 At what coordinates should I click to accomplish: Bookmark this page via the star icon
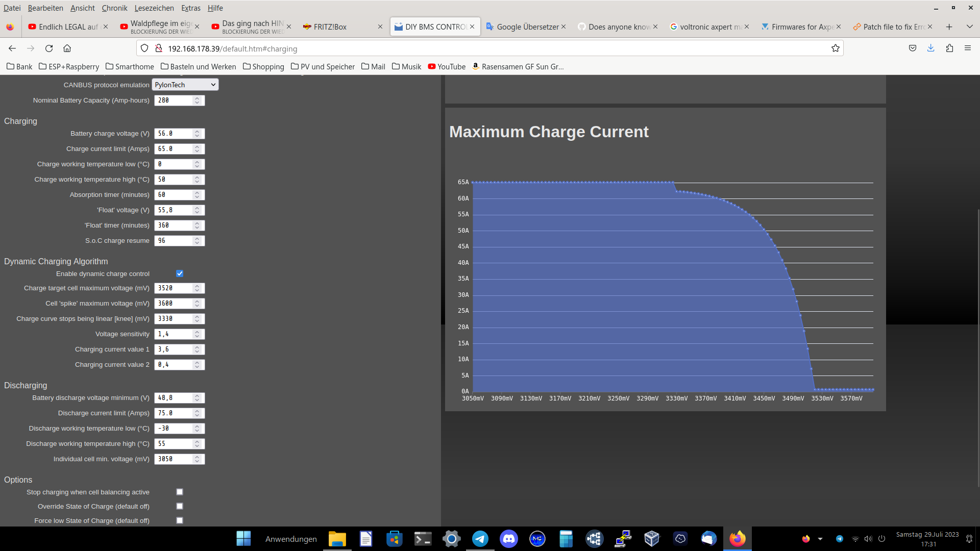[x=836, y=48]
